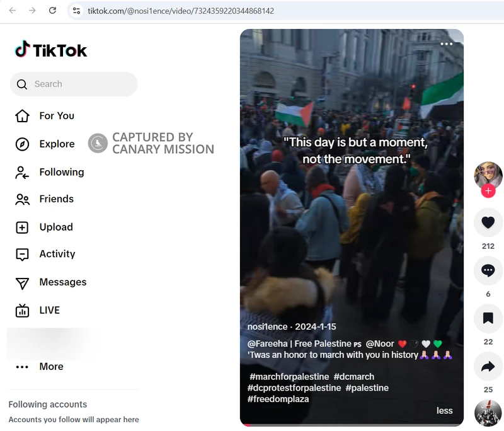Screen dimensions: 504x431
Task: Open the #palestine hashtag
Action: pos(367,388)
